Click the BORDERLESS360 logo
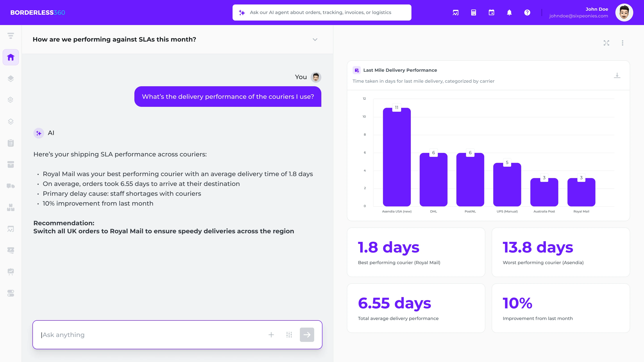Image resolution: width=644 pixels, height=362 pixels. coord(38,13)
